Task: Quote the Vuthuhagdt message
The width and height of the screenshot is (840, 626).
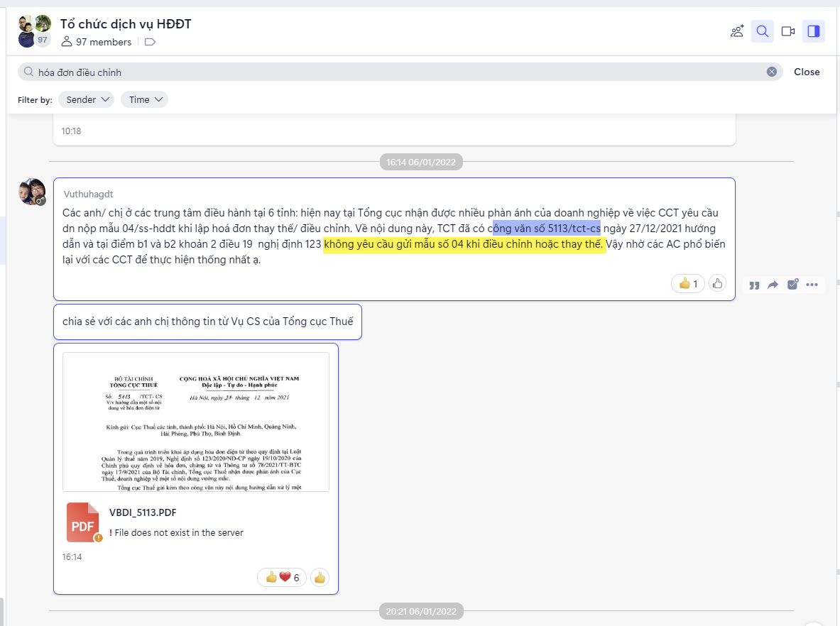Action: point(754,285)
